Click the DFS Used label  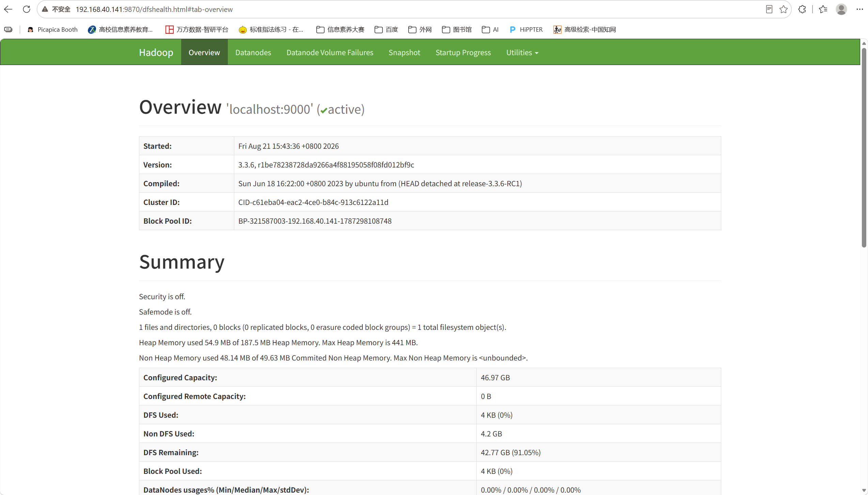tap(161, 415)
